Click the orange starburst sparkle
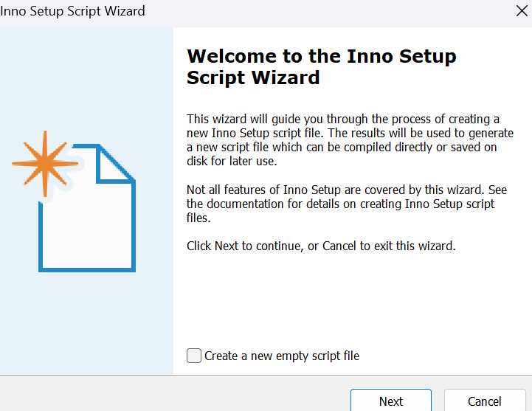This screenshot has height=411, width=532. tap(45, 164)
